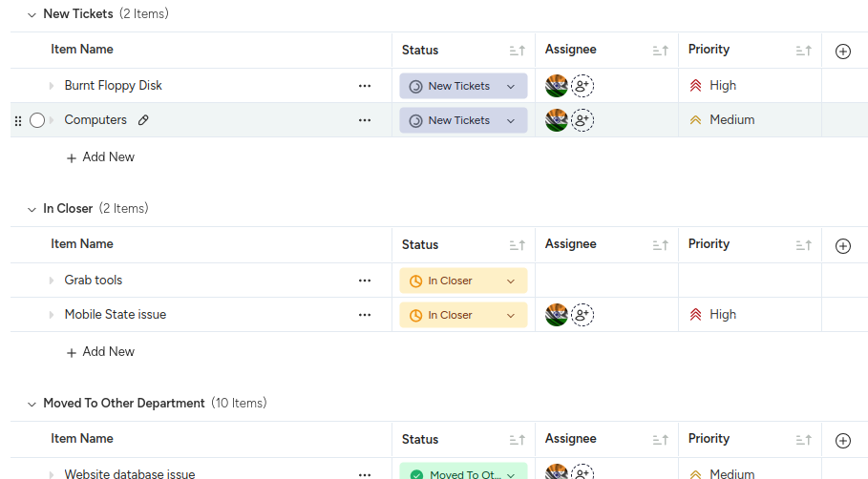Screen dimensions: 868x479
Task: Click the assignee avatar on the Computers row
Action: 557,120
